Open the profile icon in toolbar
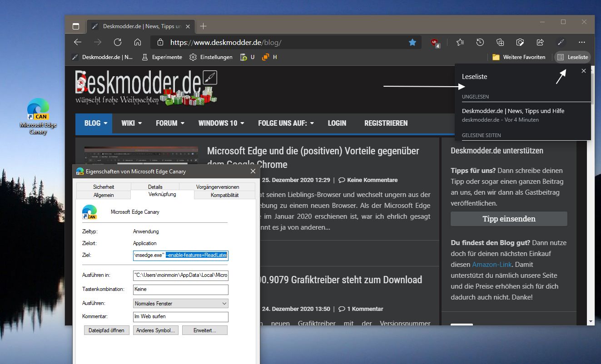 (561, 42)
